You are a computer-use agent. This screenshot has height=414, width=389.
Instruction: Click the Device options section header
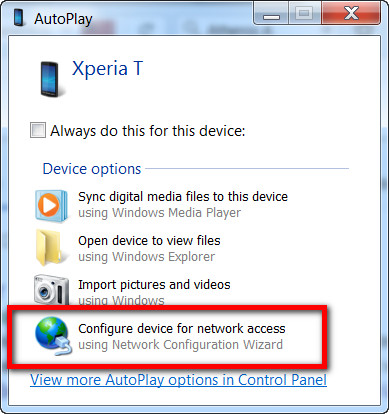click(92, 169)
